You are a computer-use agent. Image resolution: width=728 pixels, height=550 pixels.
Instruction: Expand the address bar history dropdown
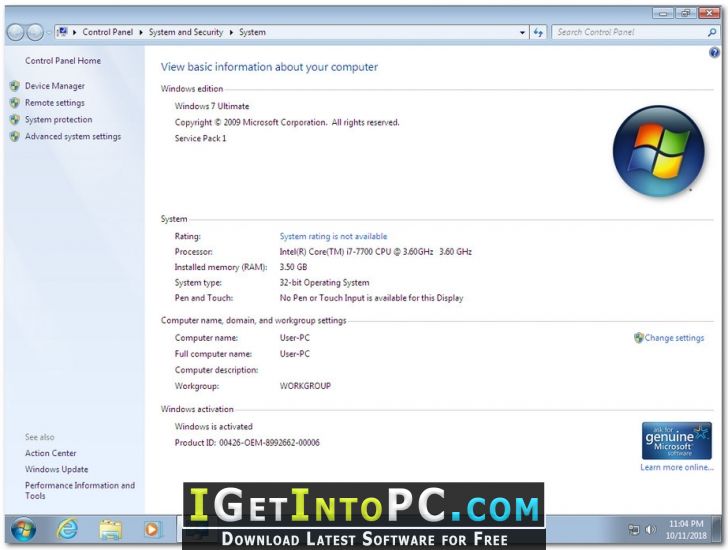click(522, 32)
